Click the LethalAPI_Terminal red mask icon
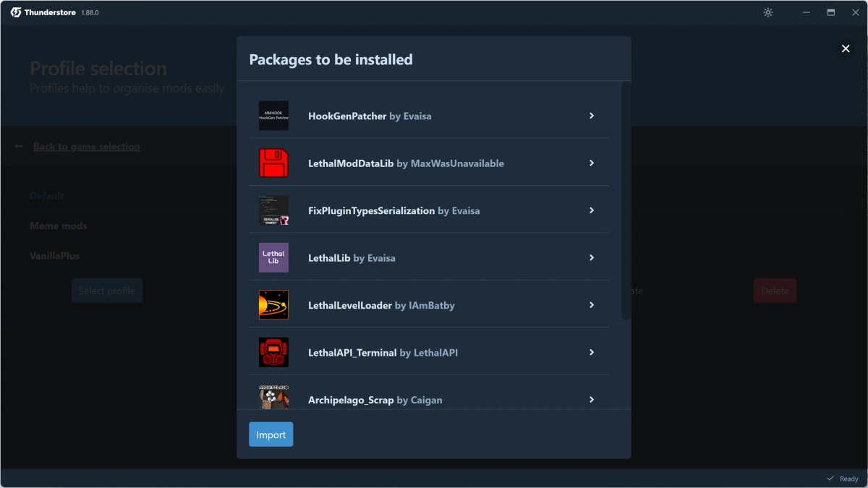The height and width of the screenshot is (488, 868). 273,352
